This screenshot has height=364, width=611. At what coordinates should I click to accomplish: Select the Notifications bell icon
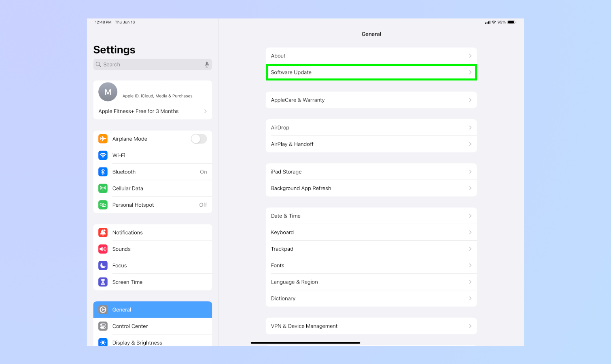pyautogui.click(x=103, y=232)
